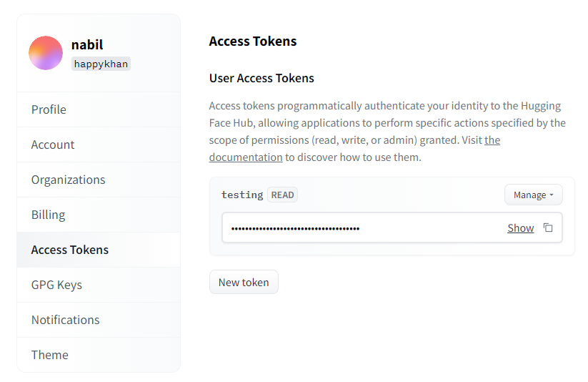This screenshot has height=382, width=588.
Task: Click the User Access Tokens heading
Action: point(261,78)
